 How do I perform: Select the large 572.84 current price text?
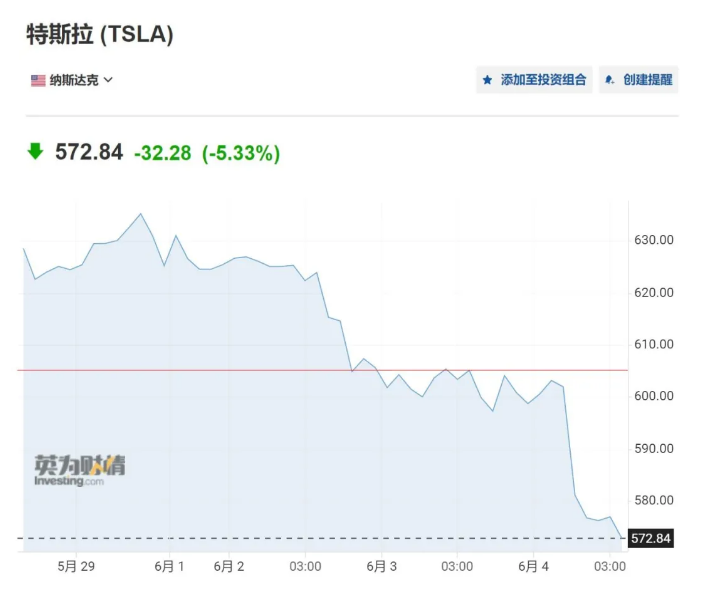[x=89, y=152]
